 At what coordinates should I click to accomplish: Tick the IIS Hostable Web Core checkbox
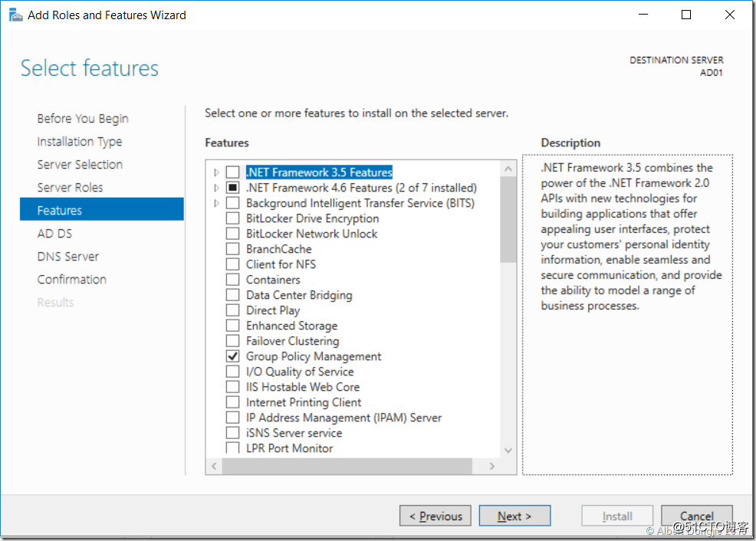(232, 387)
